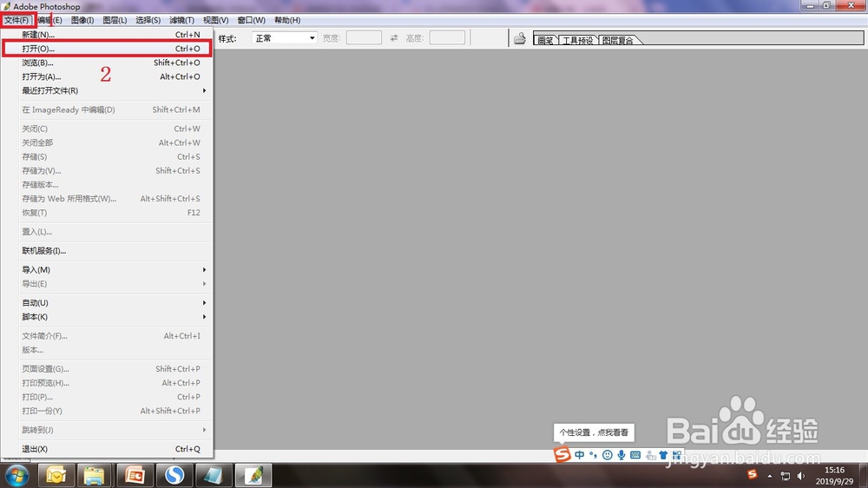
Task: Open the clock showing 15:16 2019/9/29
Action: click(834, 476)
